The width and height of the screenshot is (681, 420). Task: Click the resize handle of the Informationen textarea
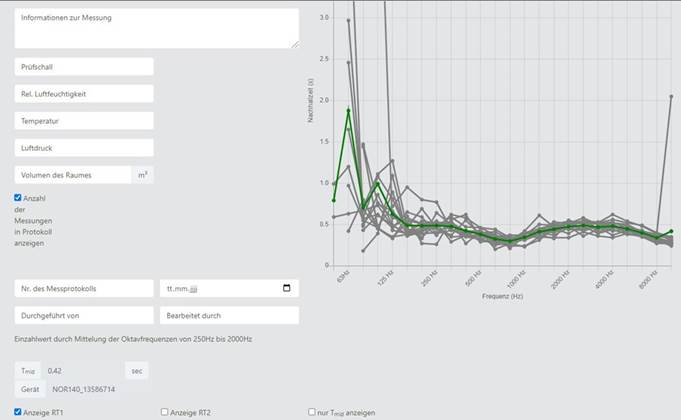coord(294,43)
